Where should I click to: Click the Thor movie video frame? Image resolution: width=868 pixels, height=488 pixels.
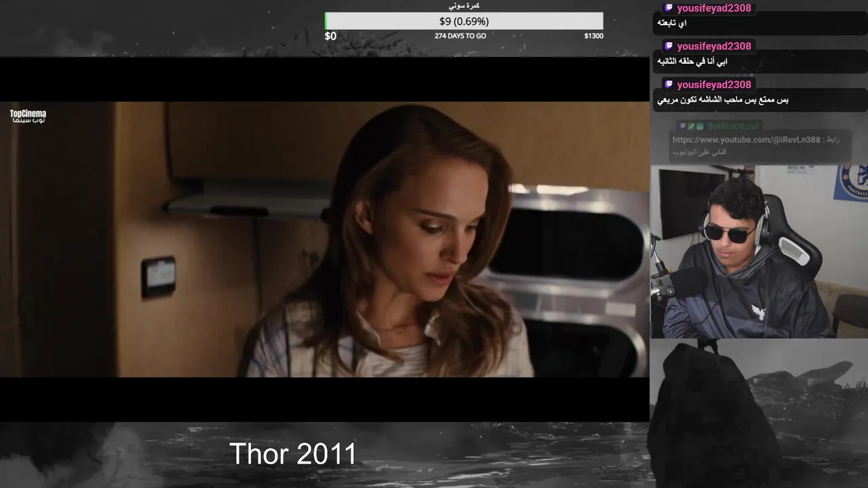coord(325,239)
